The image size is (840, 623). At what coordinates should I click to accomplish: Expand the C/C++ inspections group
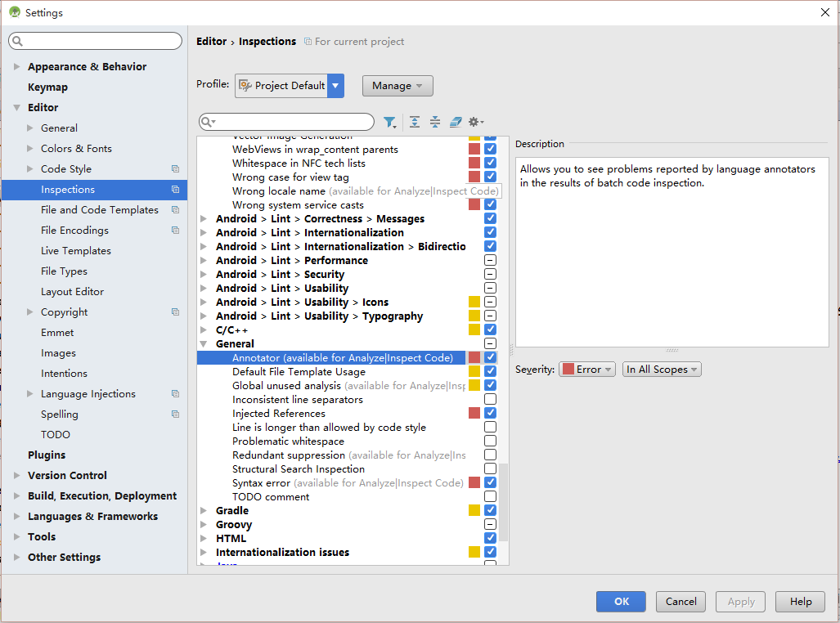[204, 330]
